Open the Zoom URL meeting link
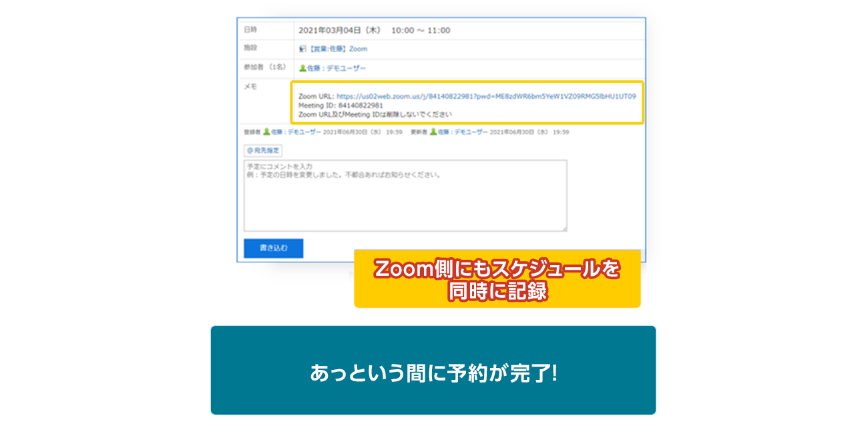Viewport: 868px width, 434px height. (x=486, y=97)
